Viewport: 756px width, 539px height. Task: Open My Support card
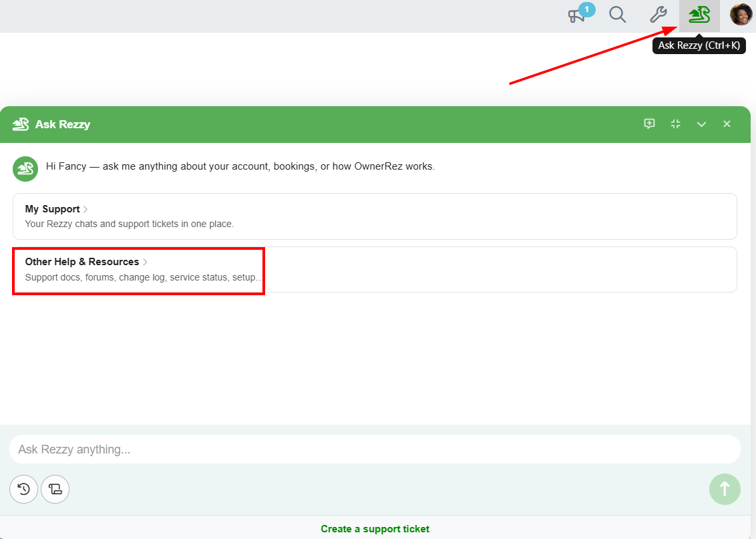pos(375,216)
